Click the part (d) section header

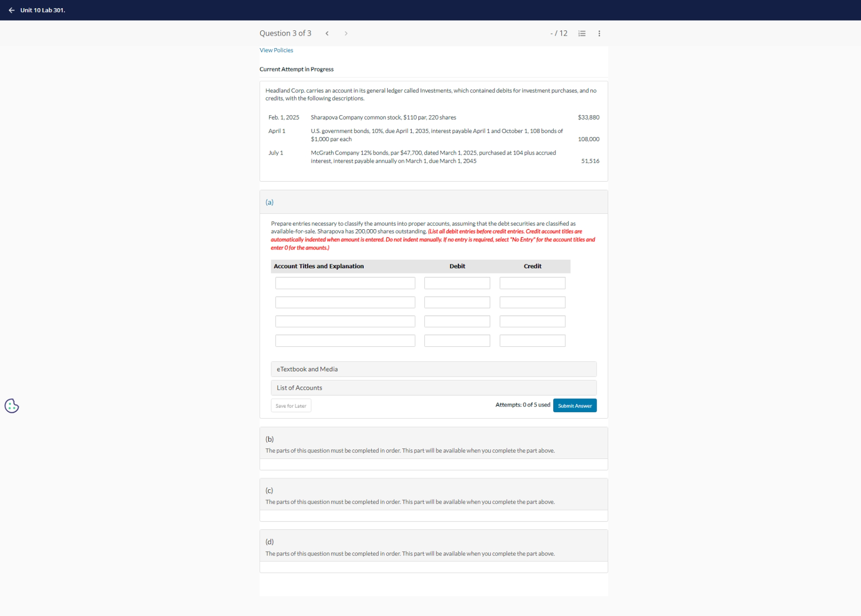click(433, 546)
